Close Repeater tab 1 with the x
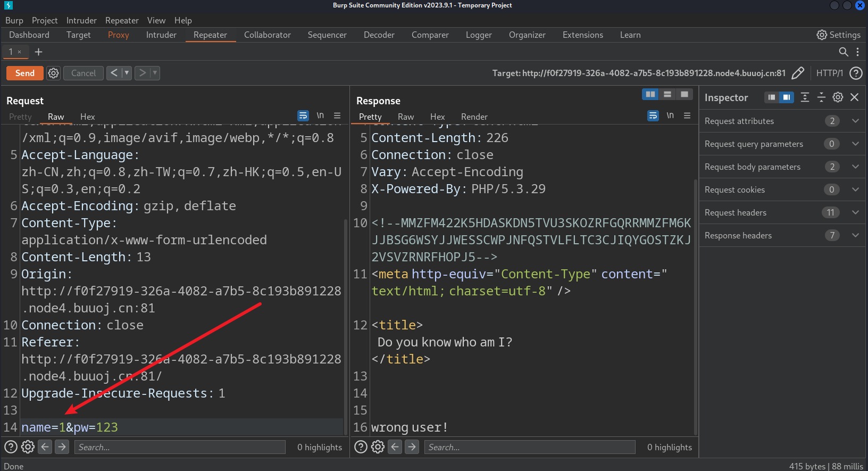The height and width of the screenshot is (471, 868). tap(20, 52)
